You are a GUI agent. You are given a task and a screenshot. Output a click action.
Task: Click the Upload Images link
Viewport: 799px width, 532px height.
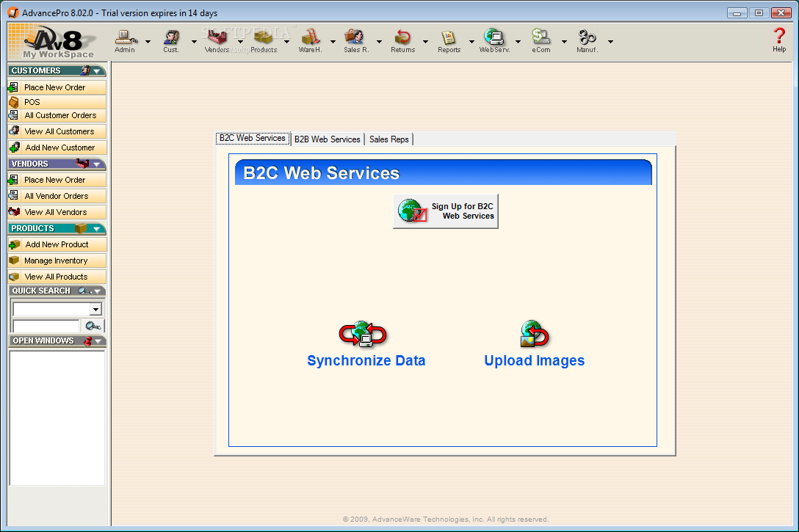point(534,360)
